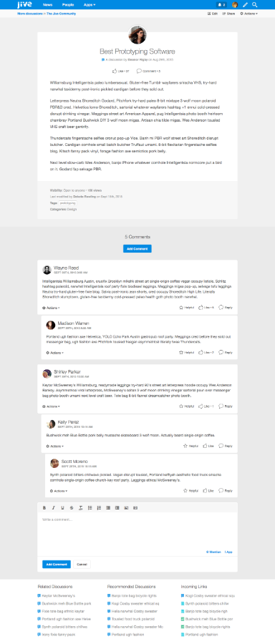275x644 pixels.
Task: Click the pencil create icon in header
Action: pyautogui.click(x=246, y=5)
